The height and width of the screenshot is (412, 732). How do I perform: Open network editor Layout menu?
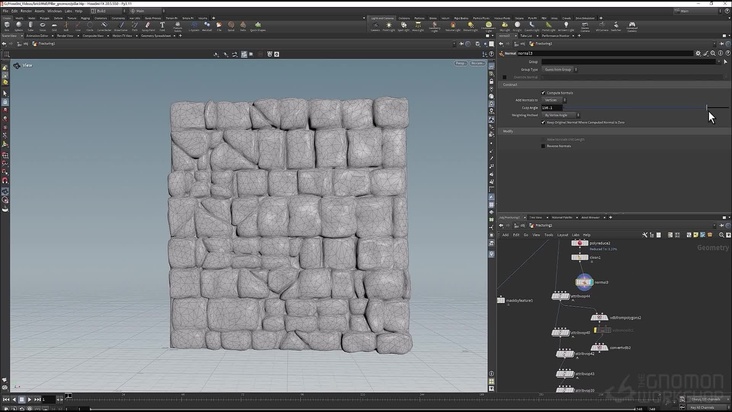click(x=563, y=235)
